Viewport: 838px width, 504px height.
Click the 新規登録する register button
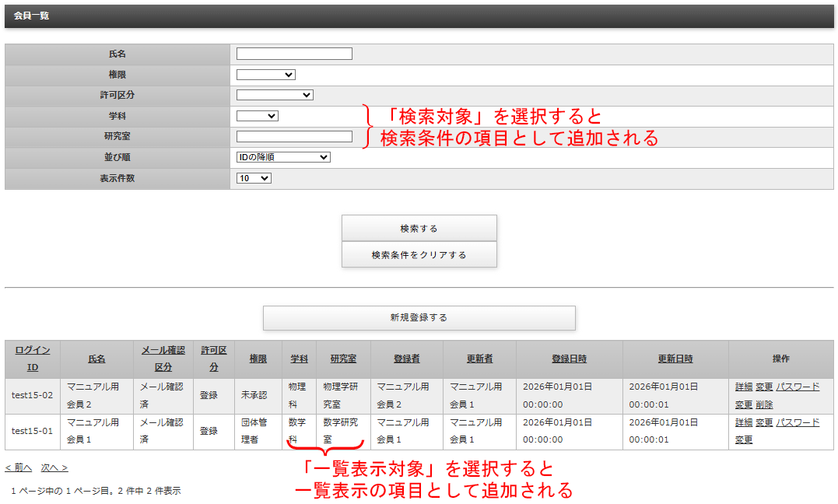(x=419, y=318)
